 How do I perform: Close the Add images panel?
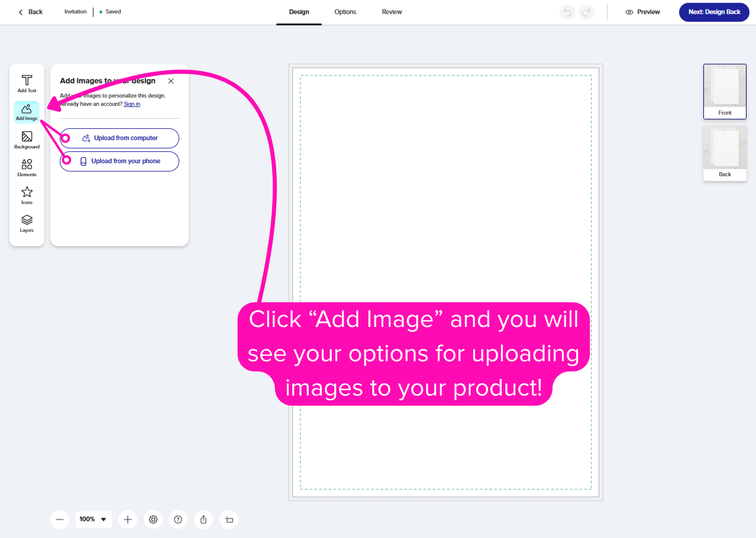click(x=171, y=81)
